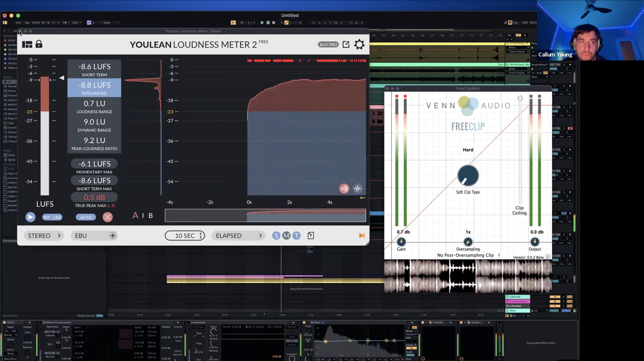Toggle the AUTO button
Viewport: 644px width, 361px height.
(x=86, y=217)
